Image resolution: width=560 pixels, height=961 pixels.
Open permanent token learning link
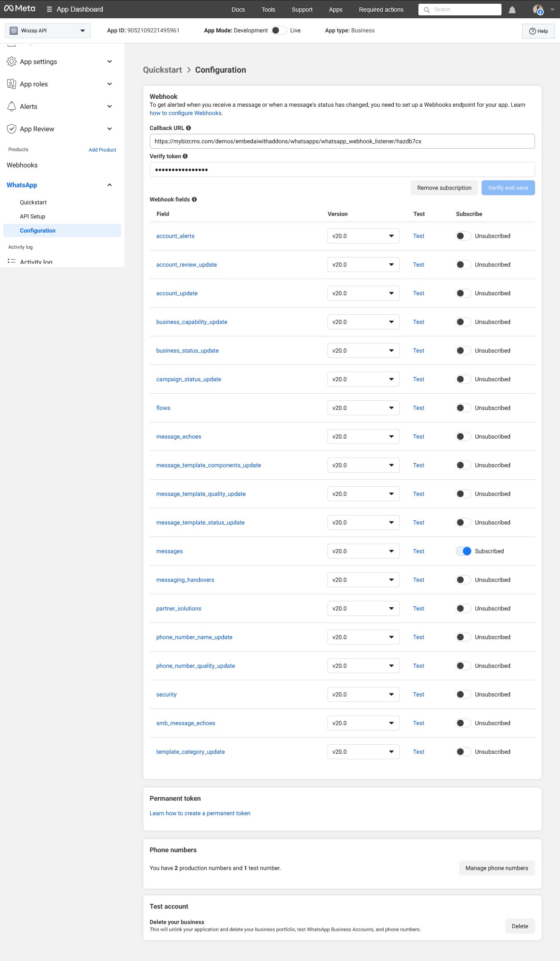click(x=200, y=813)
